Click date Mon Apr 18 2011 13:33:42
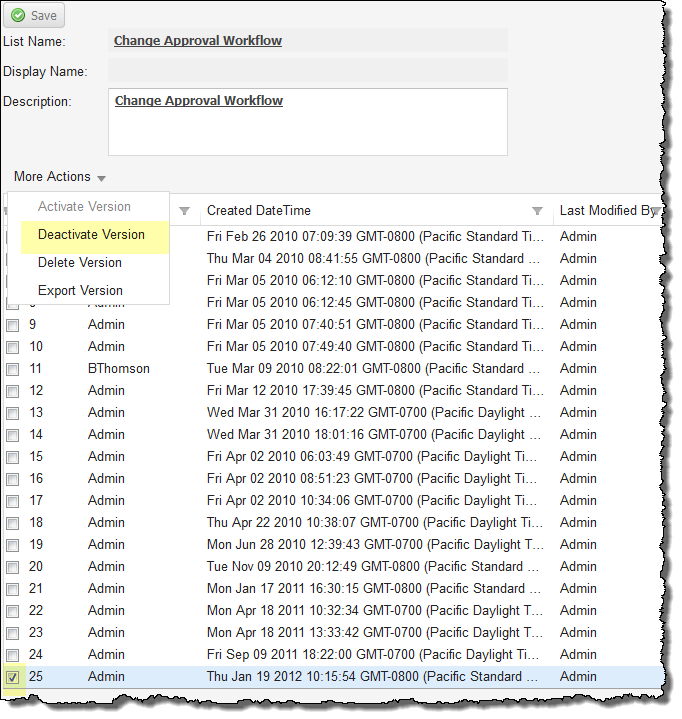This screenshot has width=682, height=719. pos(375,632)
